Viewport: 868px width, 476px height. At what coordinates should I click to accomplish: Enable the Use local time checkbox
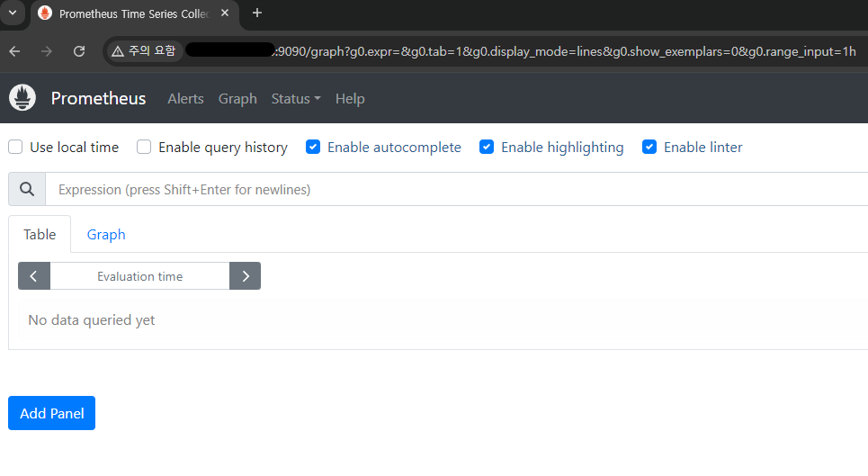(15, 147)
